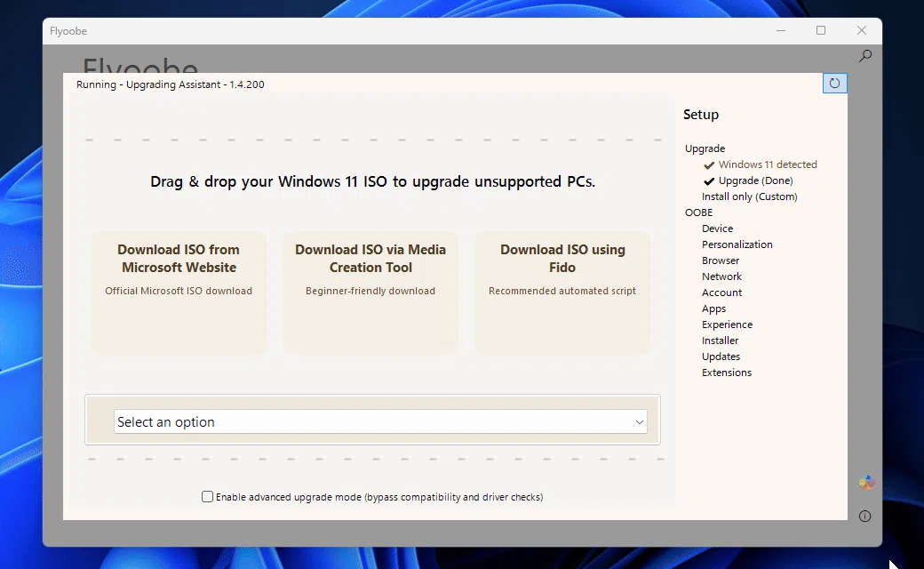The width and height of the screenshot is (924, 569).
Task: Open Browser page in Setup
Action: pos(721,260)
